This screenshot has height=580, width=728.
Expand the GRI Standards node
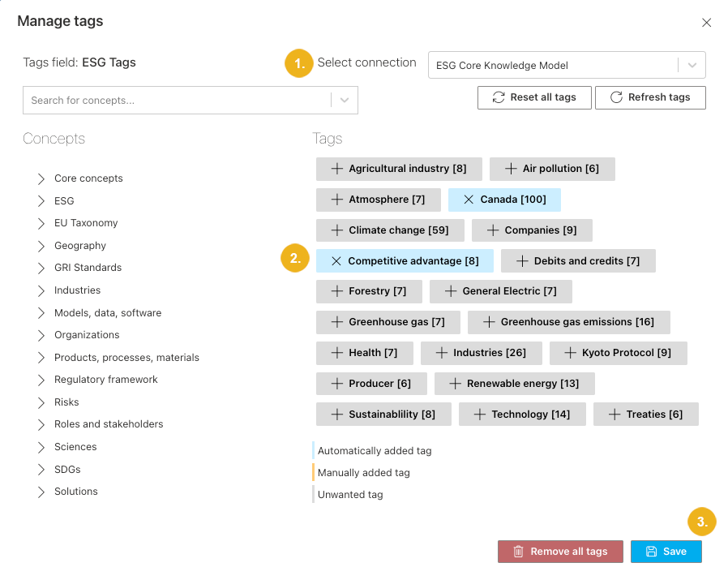click(41, 268)
